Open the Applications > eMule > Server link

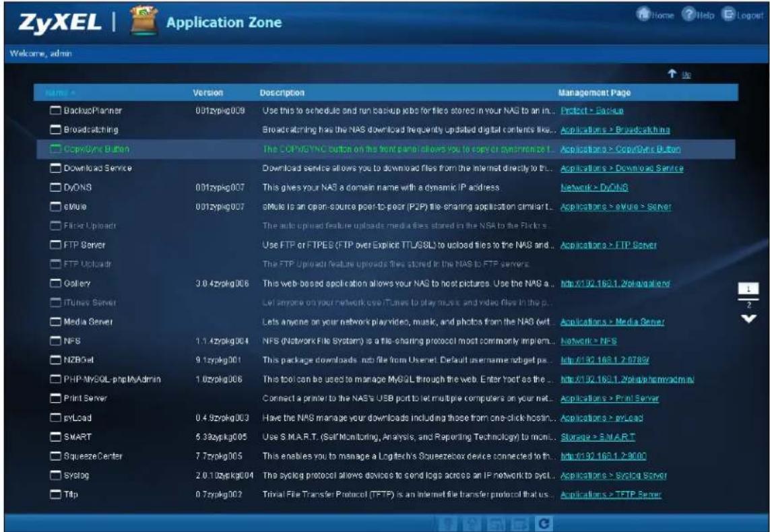click(616, 206)
